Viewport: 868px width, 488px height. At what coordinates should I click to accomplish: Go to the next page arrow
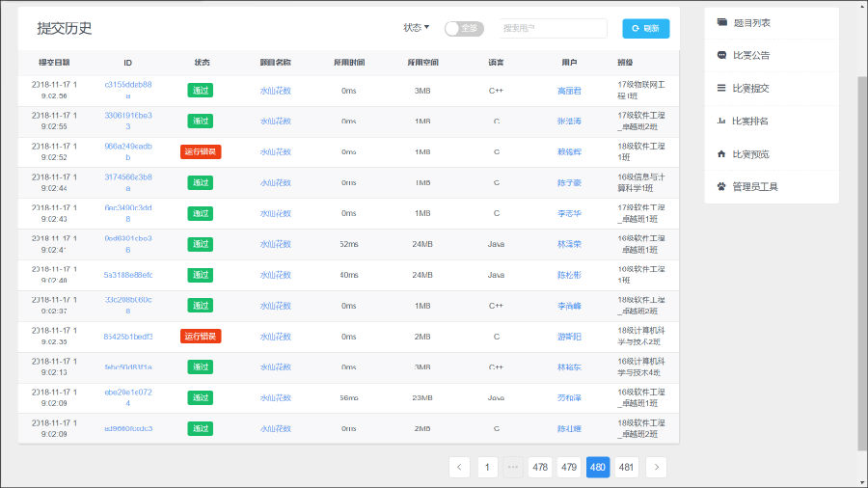(657, 468)
